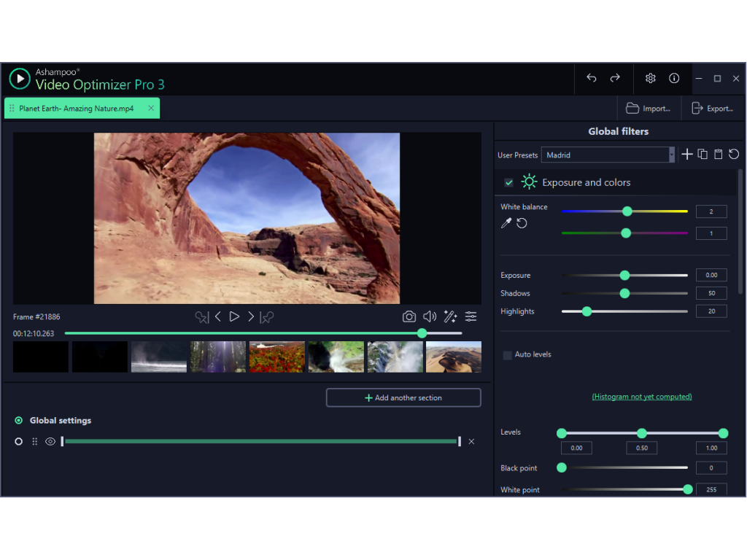Open the filter settings sliders icon
The width and height of the screenshot is (747, 560).
tap(471, 316)
